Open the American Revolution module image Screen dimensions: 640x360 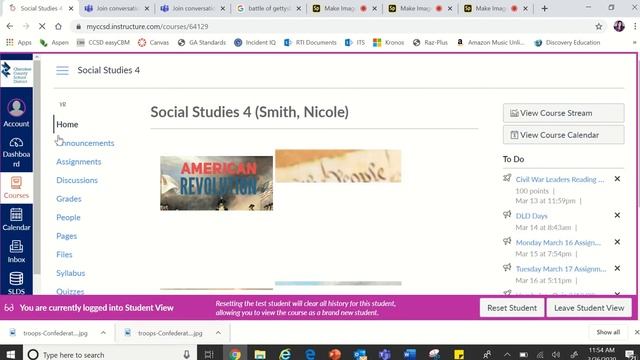point(216,183)
